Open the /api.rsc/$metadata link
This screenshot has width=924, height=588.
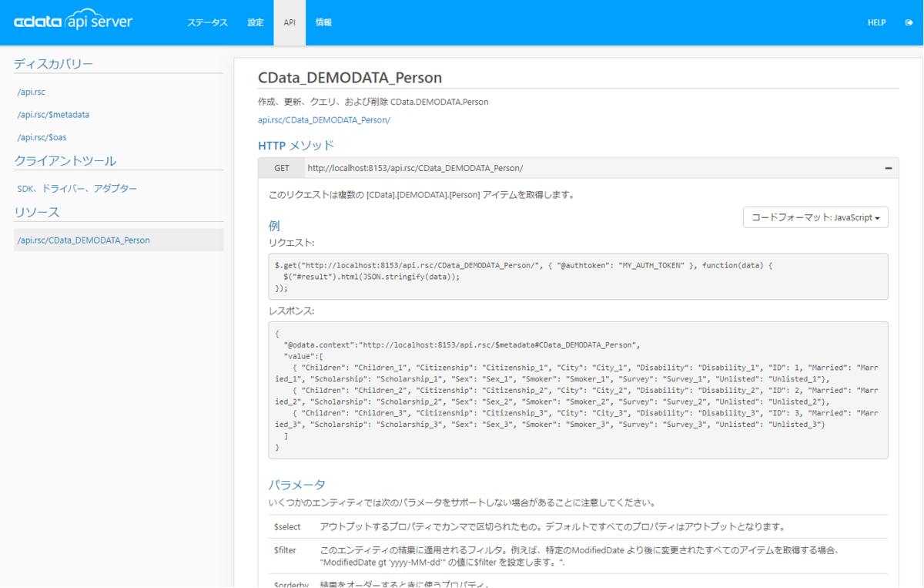tap(53, 115)
